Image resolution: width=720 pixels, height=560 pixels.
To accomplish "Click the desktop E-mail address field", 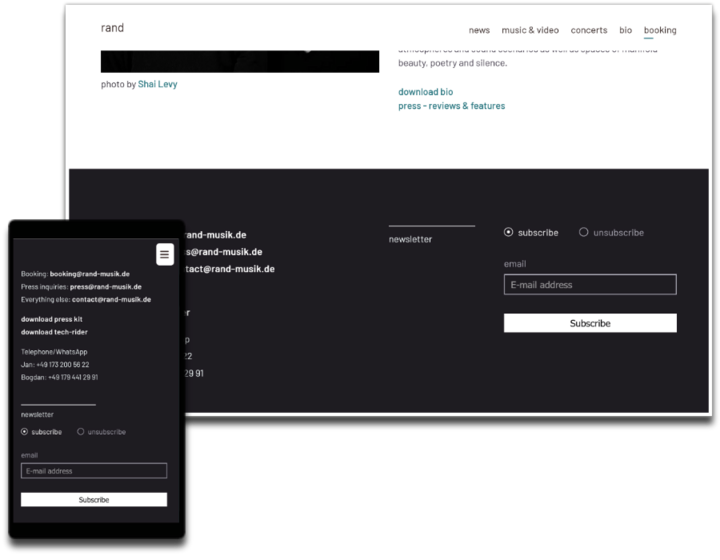I will (x=590, y=285).
